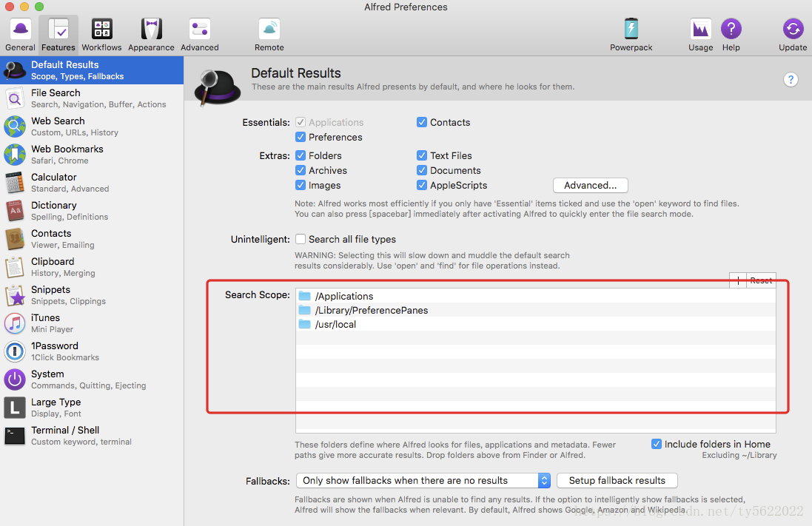Image resolution: width=812 pixels, height=526 pixels.
Task: Click the Update icon
Action: pos(793,35)
